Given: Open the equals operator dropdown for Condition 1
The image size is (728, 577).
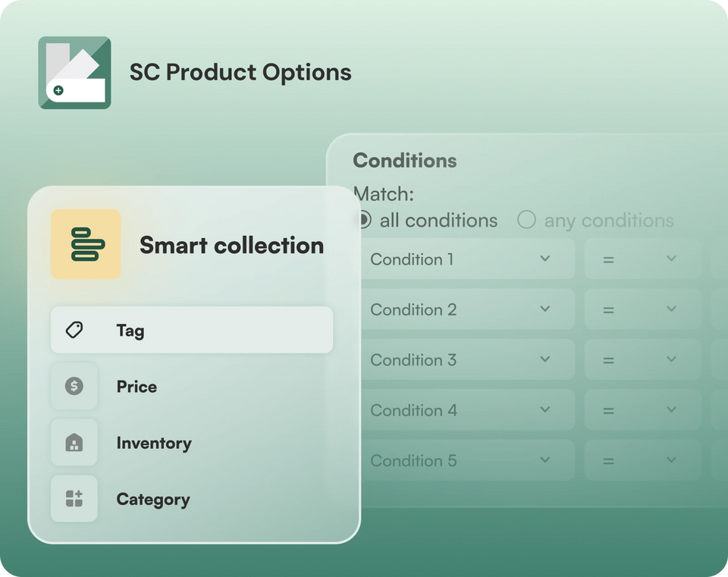Looking at the screenshot, I should click(x=642, y=259).
